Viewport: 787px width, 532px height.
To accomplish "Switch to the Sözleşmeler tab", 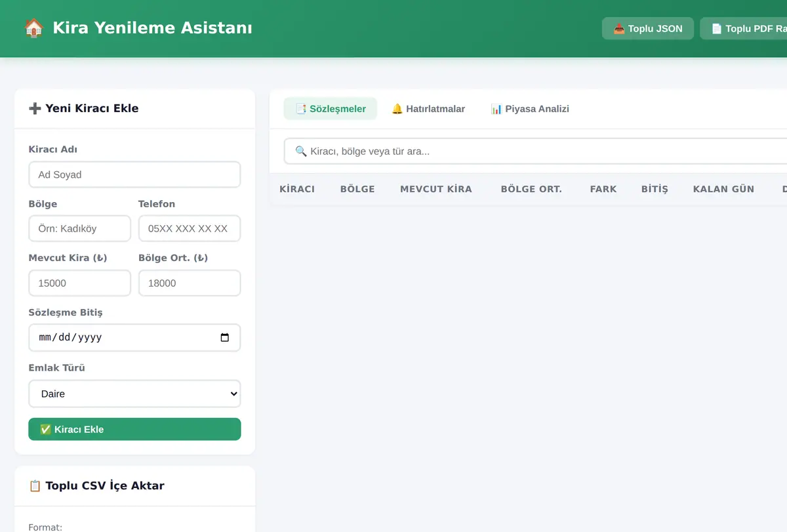I will click(x=331, y=109).
